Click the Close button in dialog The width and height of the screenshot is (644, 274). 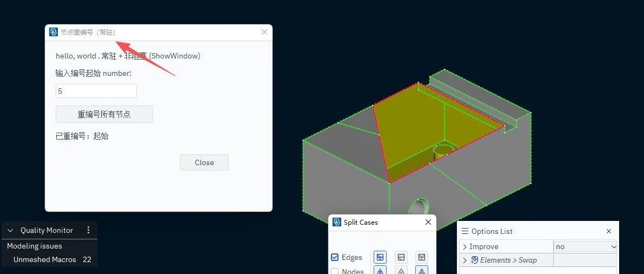(204, 162)
